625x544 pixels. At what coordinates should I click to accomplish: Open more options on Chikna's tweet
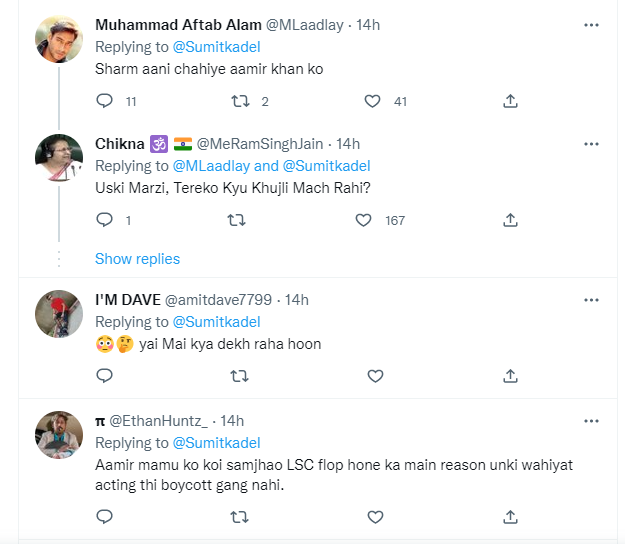point(592,144)
